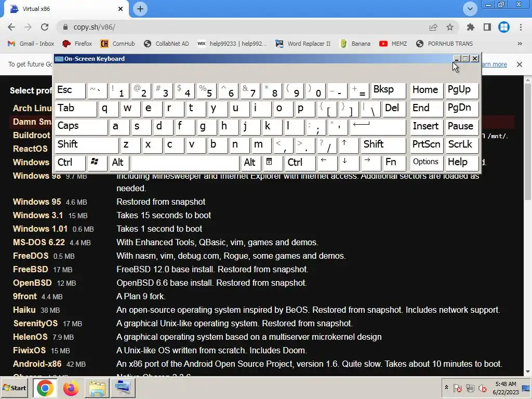Toggle the left Alt key
Screen dimensions: 532x399
(119, 163)
